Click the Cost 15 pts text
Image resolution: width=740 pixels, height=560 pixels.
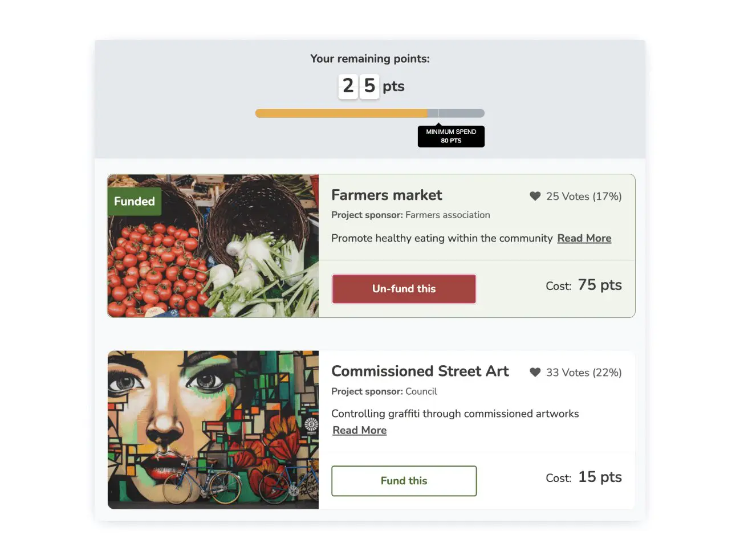(584, 477)
